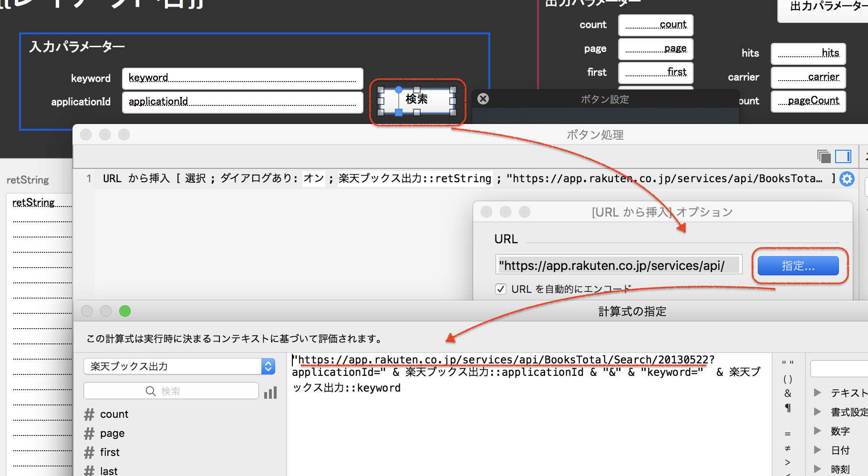This screenshot has height=476, width=868.
Task: Expand the 日付 function category
Action: (x=817, y=450)
